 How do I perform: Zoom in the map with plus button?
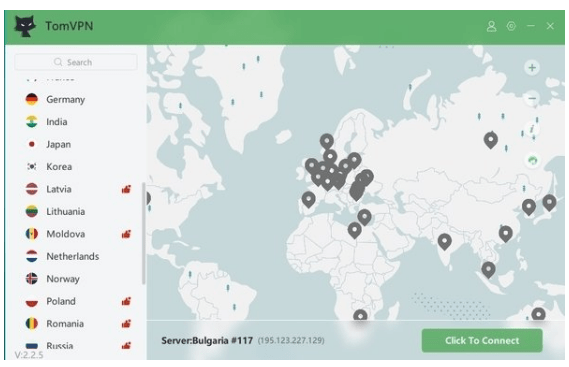coord(532,68)
